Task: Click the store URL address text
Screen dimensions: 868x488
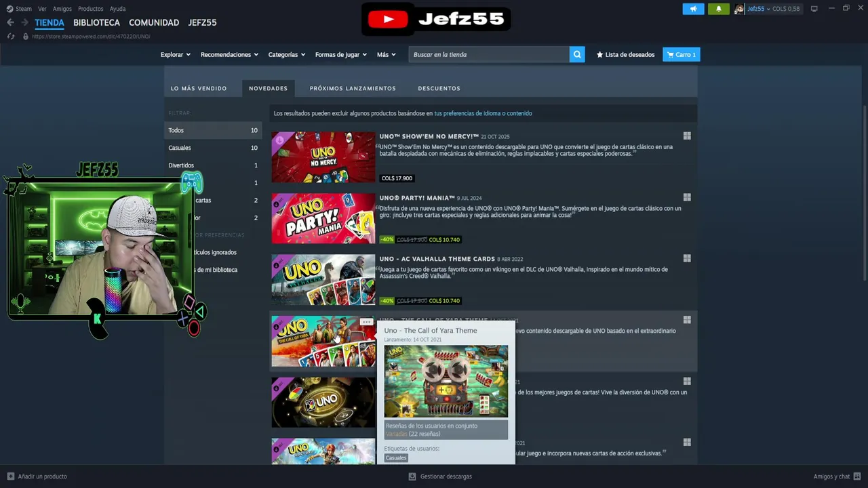Action: point(91,37)
